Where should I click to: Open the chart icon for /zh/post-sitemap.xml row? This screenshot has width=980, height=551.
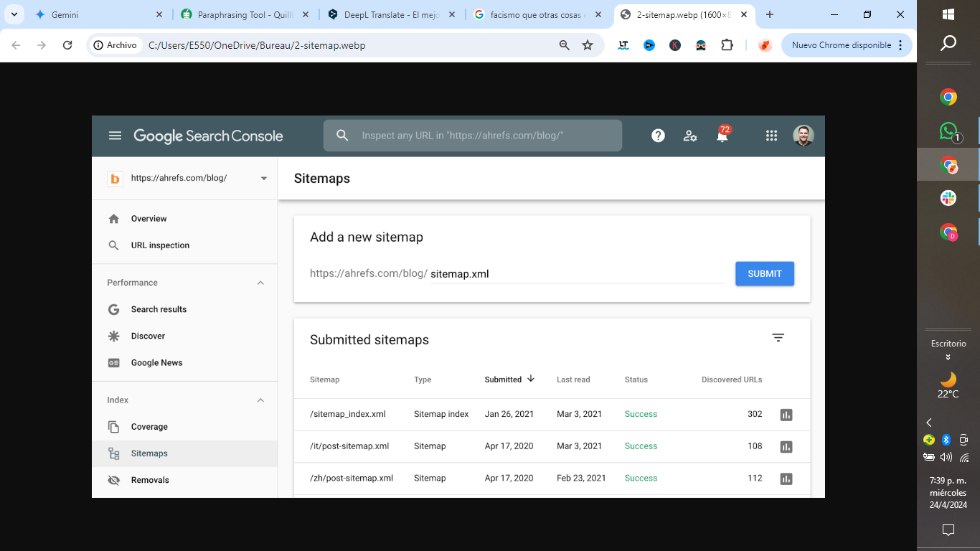(786, 479)
